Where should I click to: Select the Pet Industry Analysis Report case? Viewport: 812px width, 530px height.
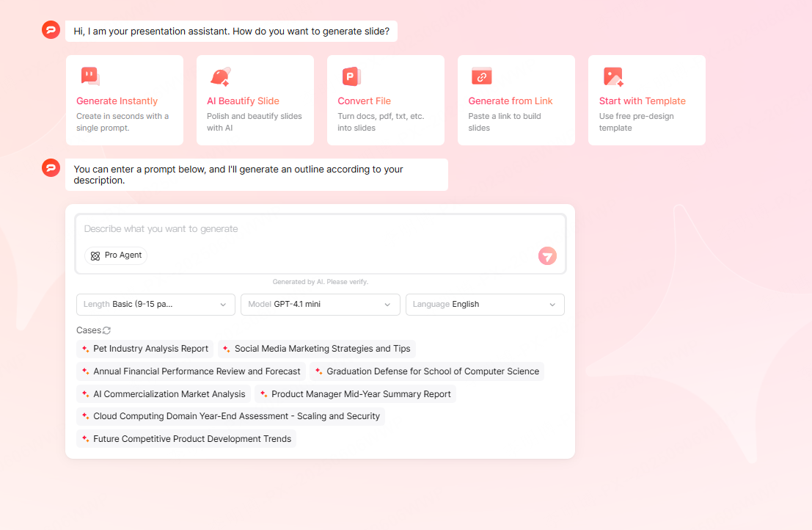pos(145,349)
